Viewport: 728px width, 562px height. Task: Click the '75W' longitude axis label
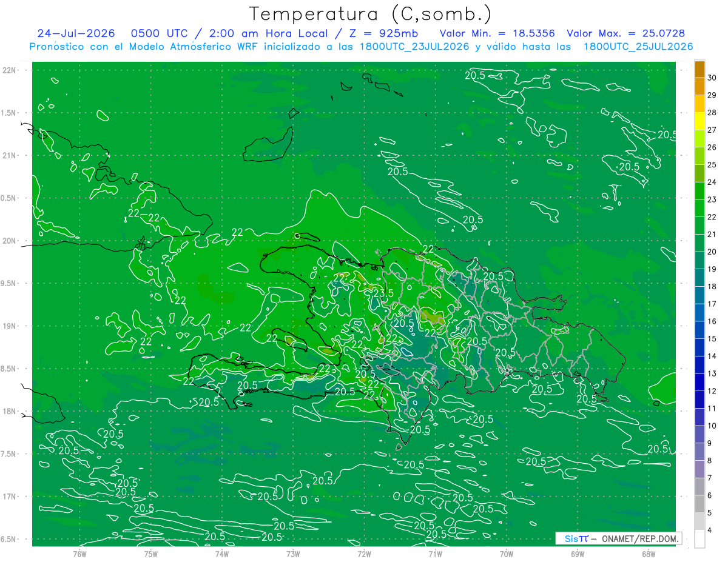pos(151,554)
